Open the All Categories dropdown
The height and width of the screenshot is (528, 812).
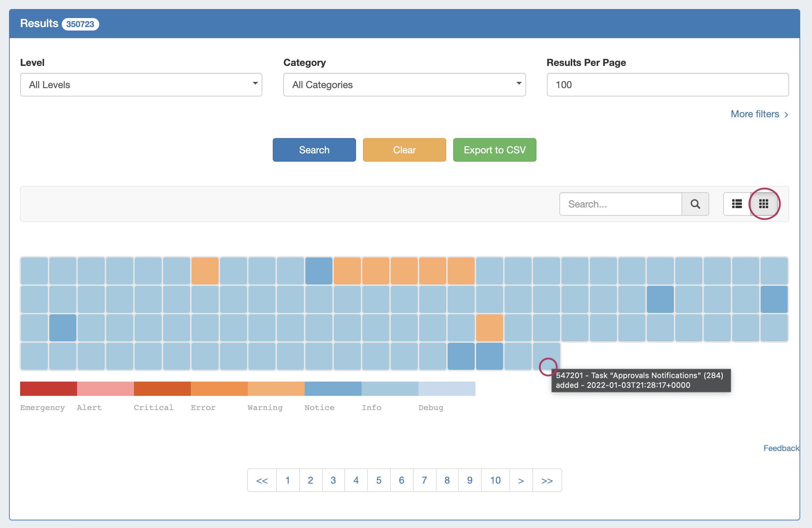click(404, 85)
